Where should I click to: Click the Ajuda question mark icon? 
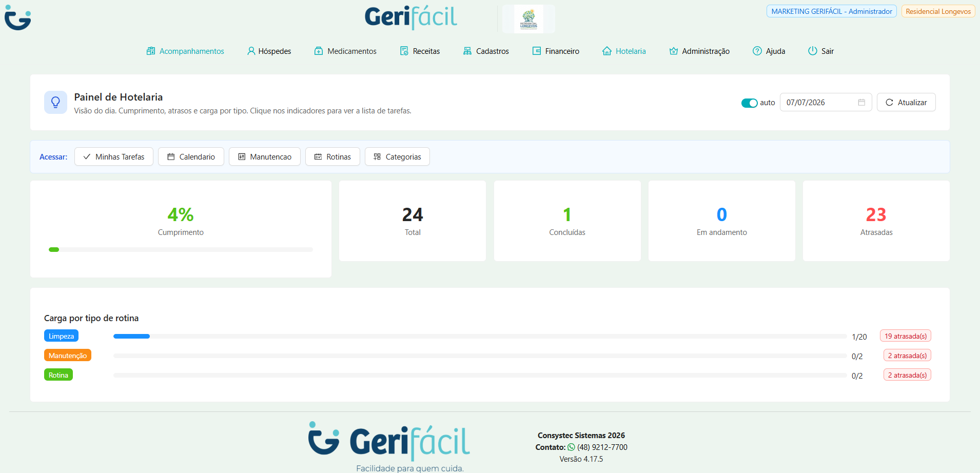tap(757, 51)
